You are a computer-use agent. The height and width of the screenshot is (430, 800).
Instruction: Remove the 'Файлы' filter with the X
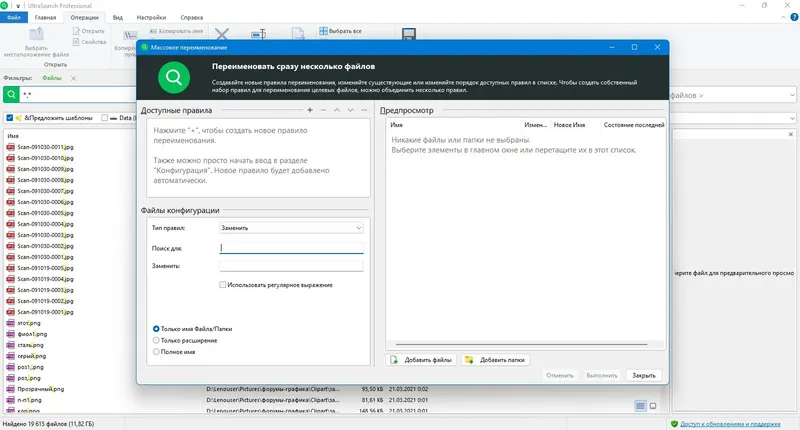click(x=73, y=79)
